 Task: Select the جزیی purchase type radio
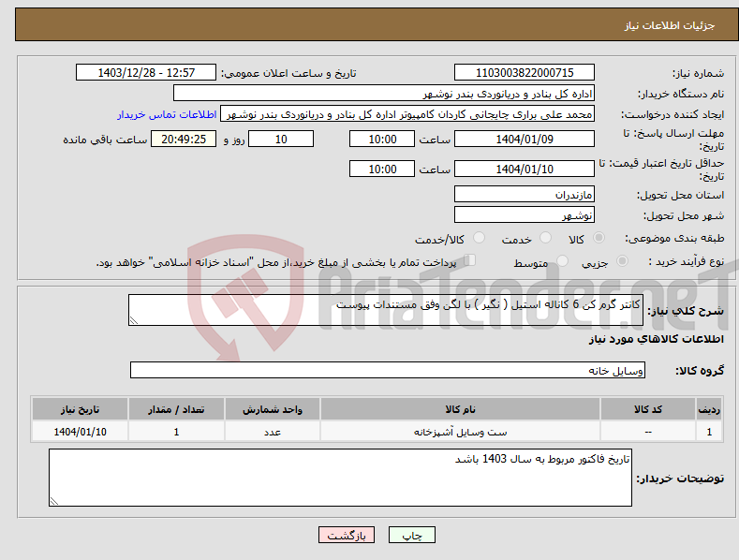pos(622,261)
